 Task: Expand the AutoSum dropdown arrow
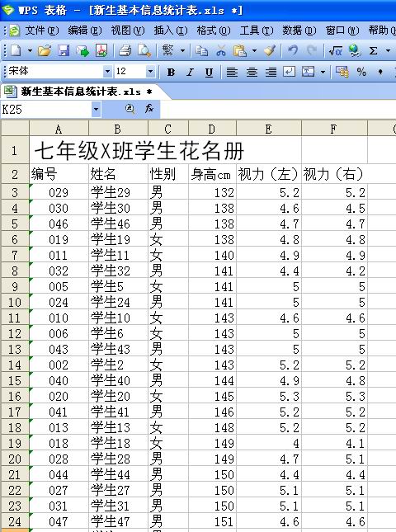pyautogui.click(x=388, y=51)
